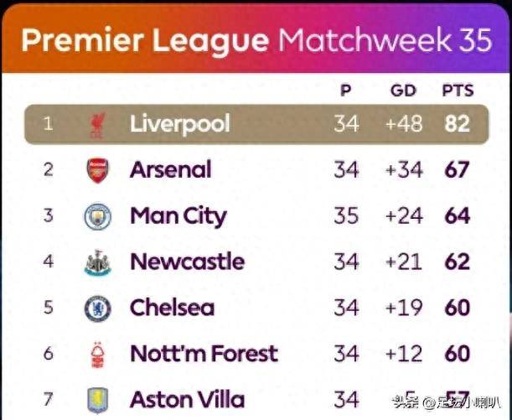
Task: Click the Aston Villa team name
Action: pyautogui.click(x=187, y=399)
